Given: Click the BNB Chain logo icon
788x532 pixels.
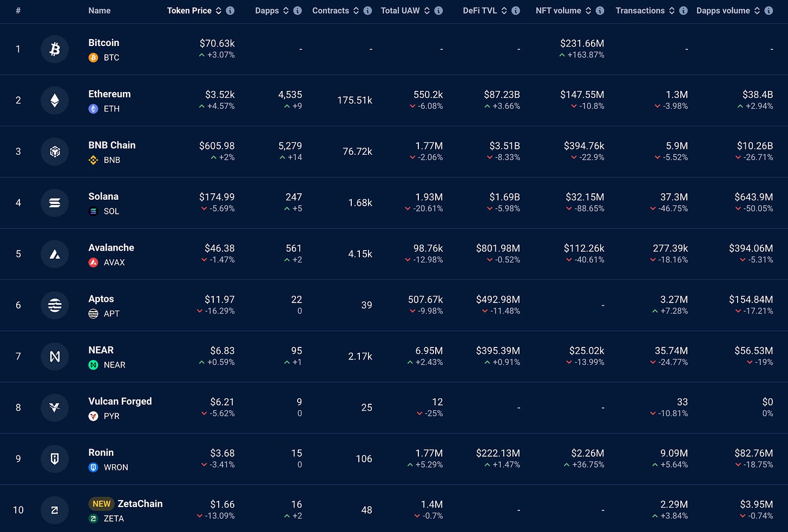Looking at the screenshot, I should [x=55, y=152].
